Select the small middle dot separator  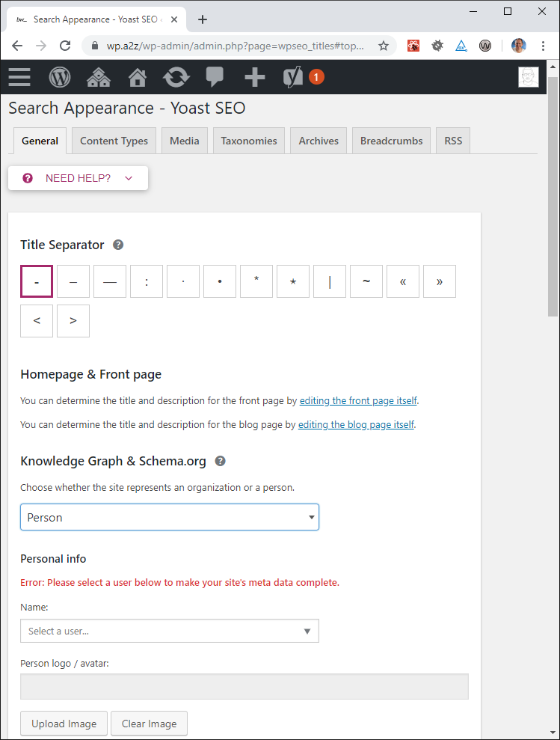[x=183, y=281]
